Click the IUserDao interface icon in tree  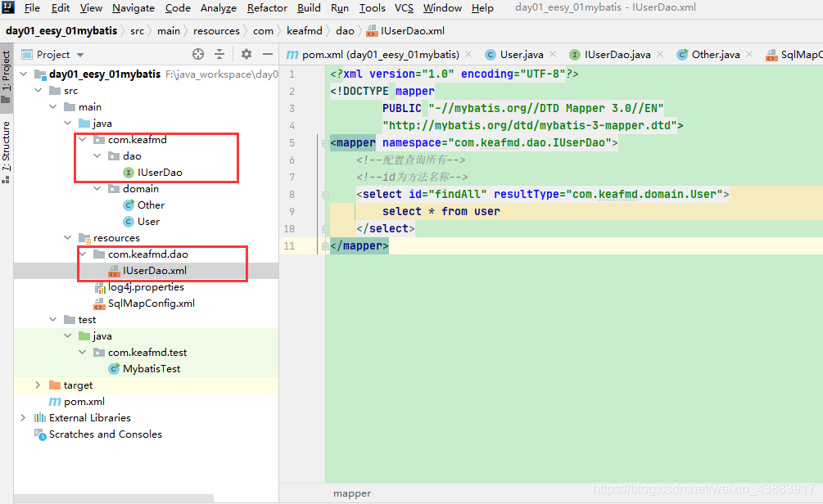[128, 173]
